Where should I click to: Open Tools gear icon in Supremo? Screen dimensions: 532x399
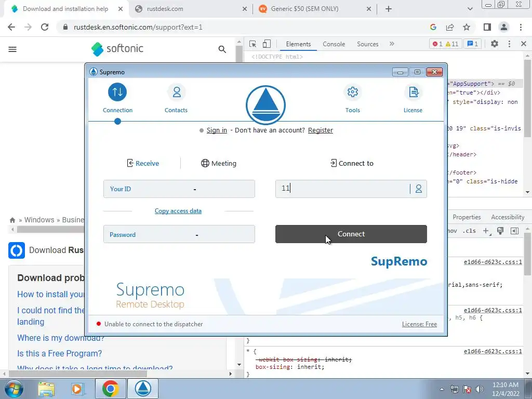[x=353, y=92]
